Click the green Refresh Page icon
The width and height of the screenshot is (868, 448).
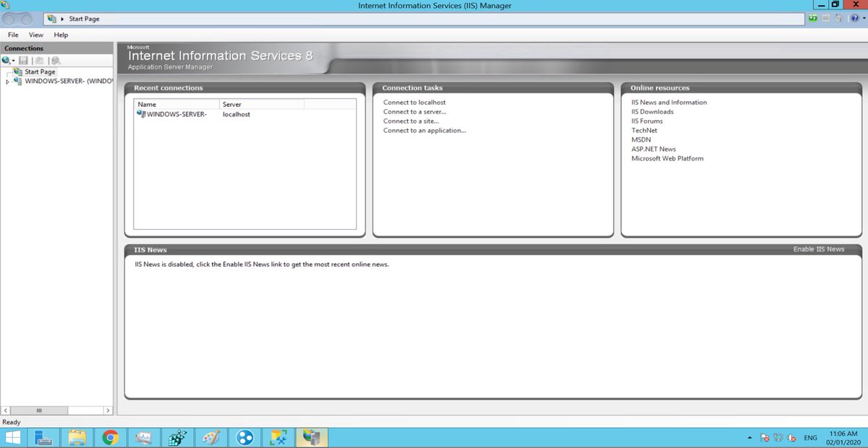coord(814,18)
